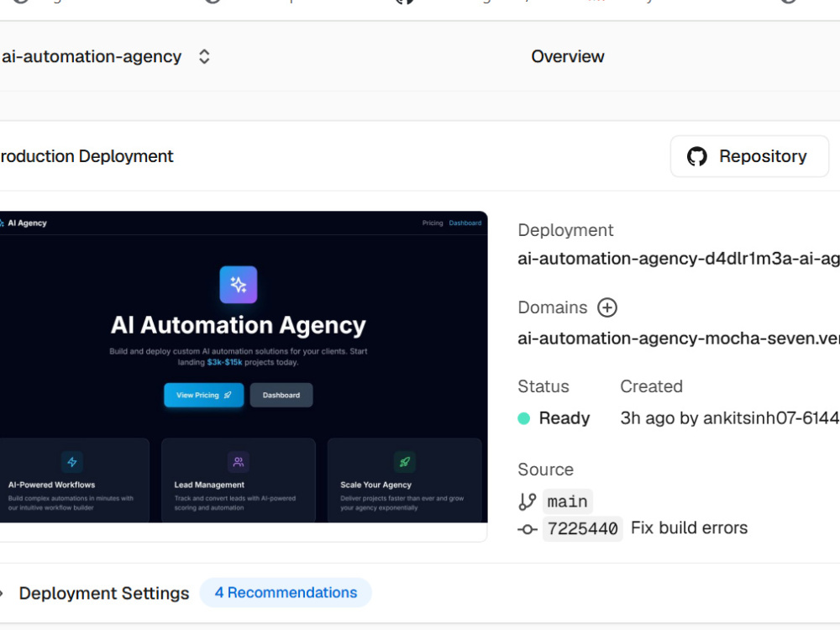Viewport: 840px width, 630px height.
Task: Add a domain with the plus icon
Action: pos(607,307)
